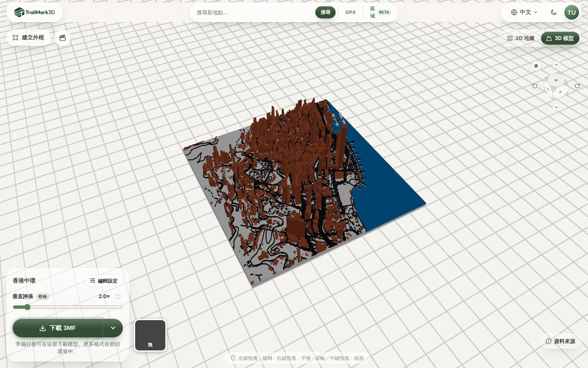Select the GPX tab
The height and width of the screenshot is (368, 588).
click(351, 12)
